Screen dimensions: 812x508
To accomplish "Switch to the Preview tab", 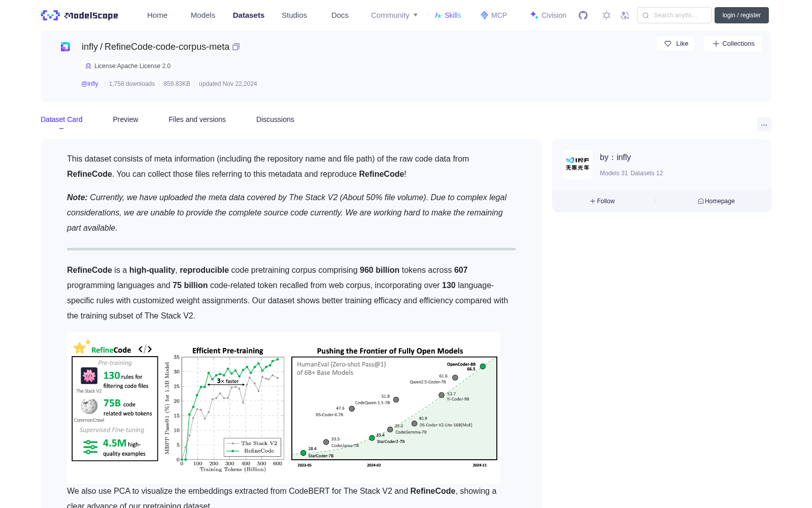I will 125,119.
